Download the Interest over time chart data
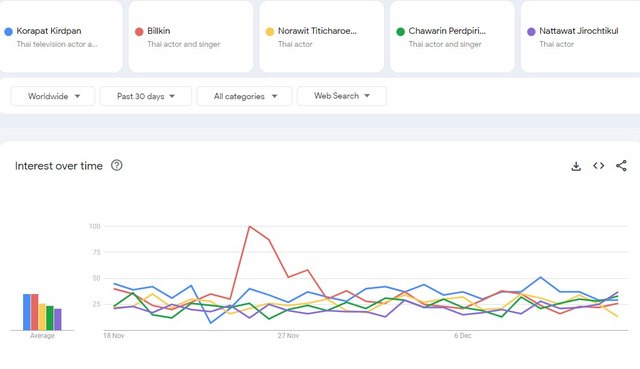This screenshot has height=369, width=640. (576, 166)
